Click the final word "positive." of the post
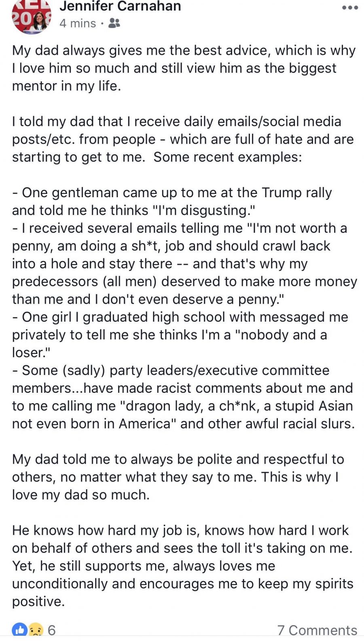Screen dimensions: 364x641 pos(38,602)
